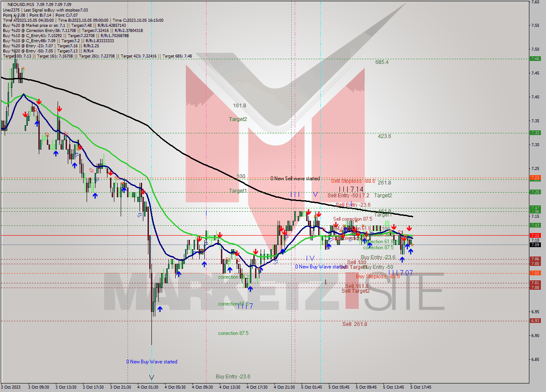Click the green 'correction 61.8' label above '| | | 7'
This screenshot has width=546, height=392.
tap(233, 304)
